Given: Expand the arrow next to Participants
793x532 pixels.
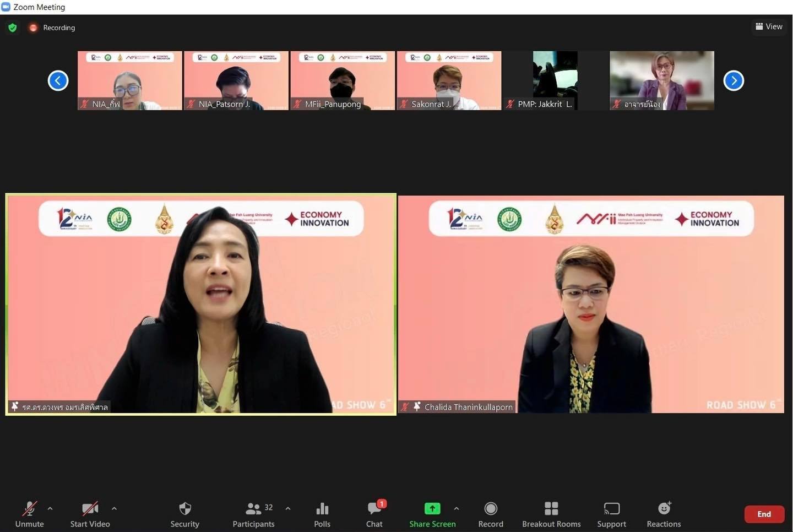Looking at the screenshot, I should pos(288,508).
